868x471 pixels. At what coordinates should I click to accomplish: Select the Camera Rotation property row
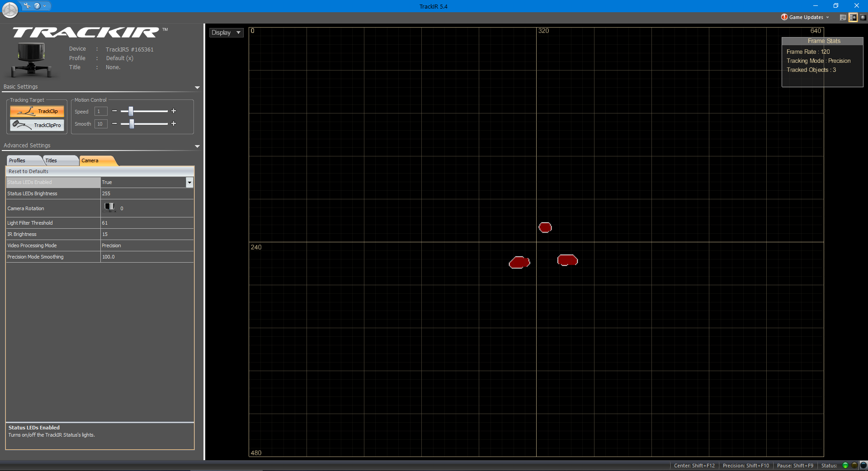pos(100,208)
